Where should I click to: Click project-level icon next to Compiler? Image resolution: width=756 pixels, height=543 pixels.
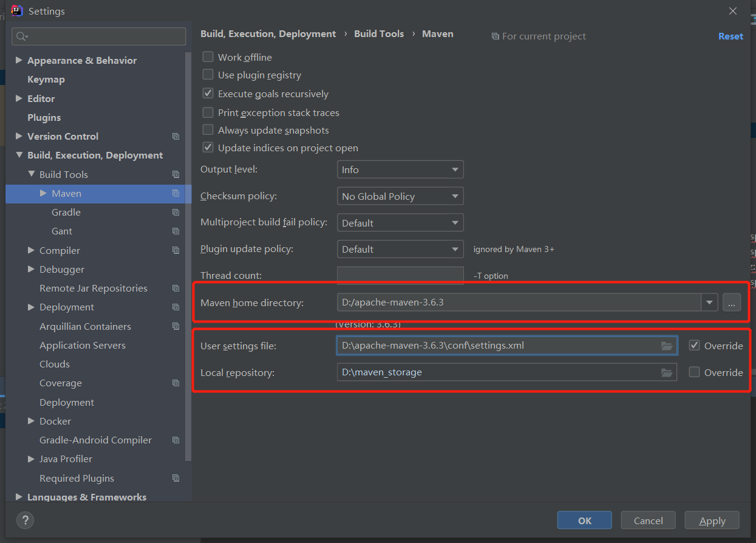pyautogui.click(x=175, y=250)
